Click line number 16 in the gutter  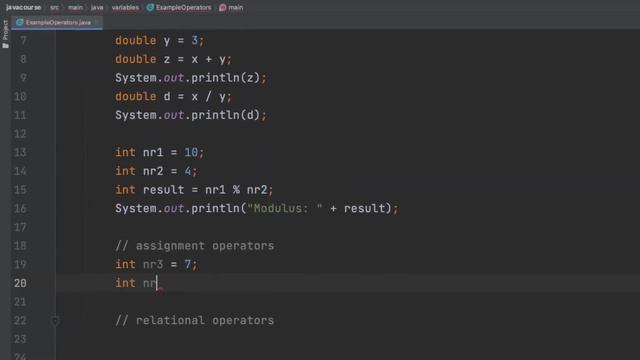tap(20, 209)
